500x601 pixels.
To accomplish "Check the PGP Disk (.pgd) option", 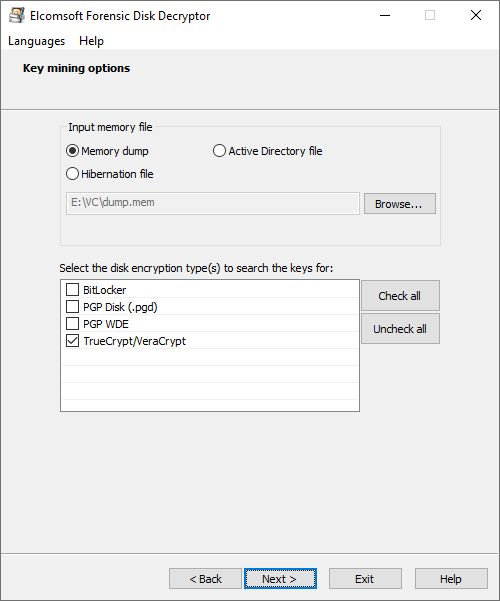I will click(x=72, y=307).
